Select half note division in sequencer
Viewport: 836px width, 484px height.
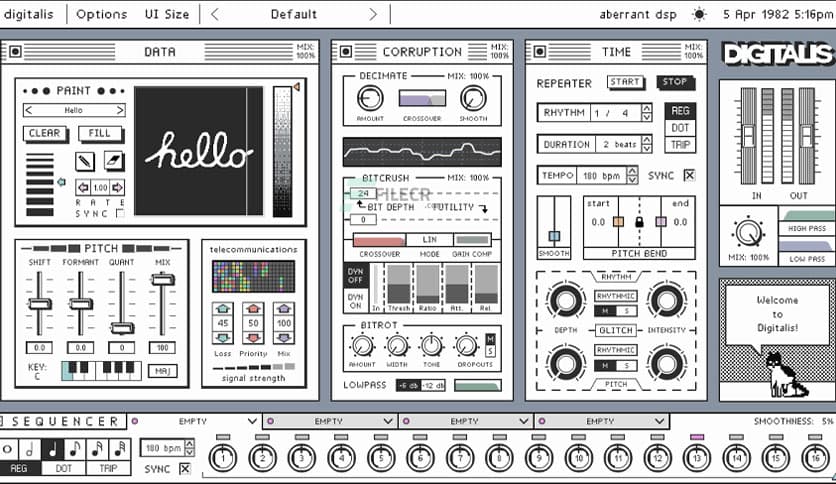click(30, 449)
